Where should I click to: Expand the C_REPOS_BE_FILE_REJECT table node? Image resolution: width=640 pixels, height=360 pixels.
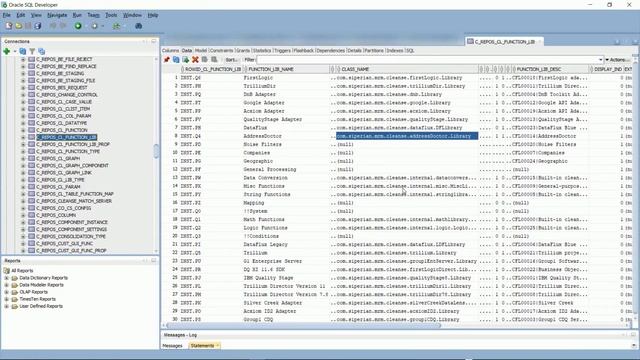pos(23,60)
